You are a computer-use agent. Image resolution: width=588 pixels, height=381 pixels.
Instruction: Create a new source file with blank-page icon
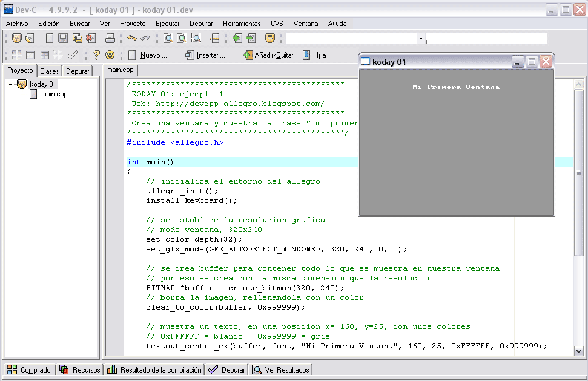point(50,38)
